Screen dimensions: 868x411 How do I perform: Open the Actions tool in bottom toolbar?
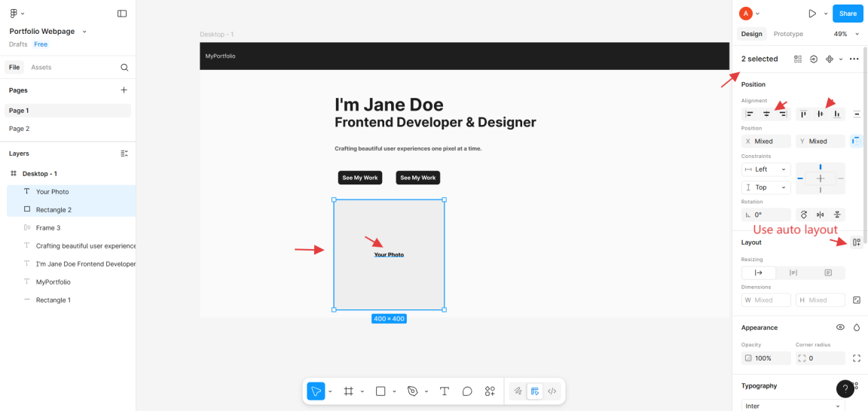490,391
